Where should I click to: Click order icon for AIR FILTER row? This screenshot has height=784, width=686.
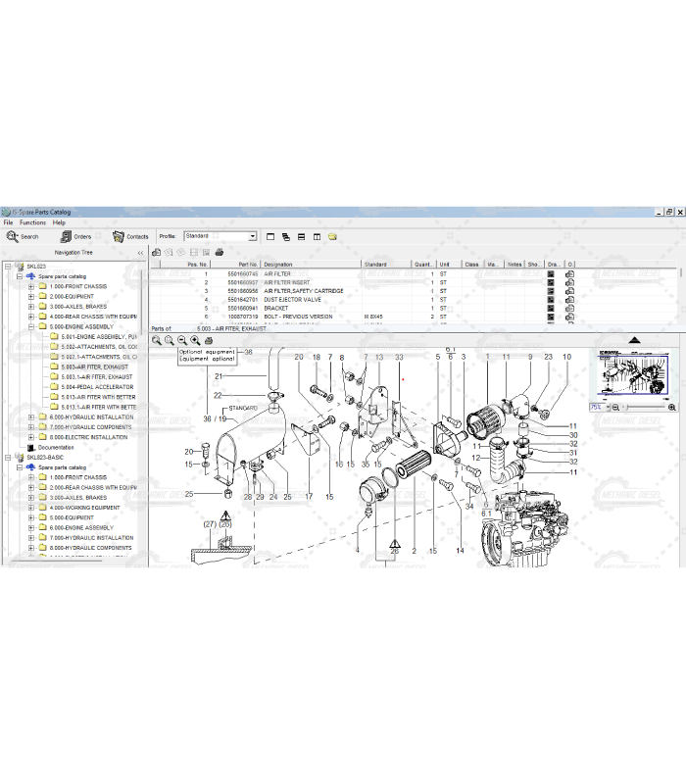tap(570, 274)
